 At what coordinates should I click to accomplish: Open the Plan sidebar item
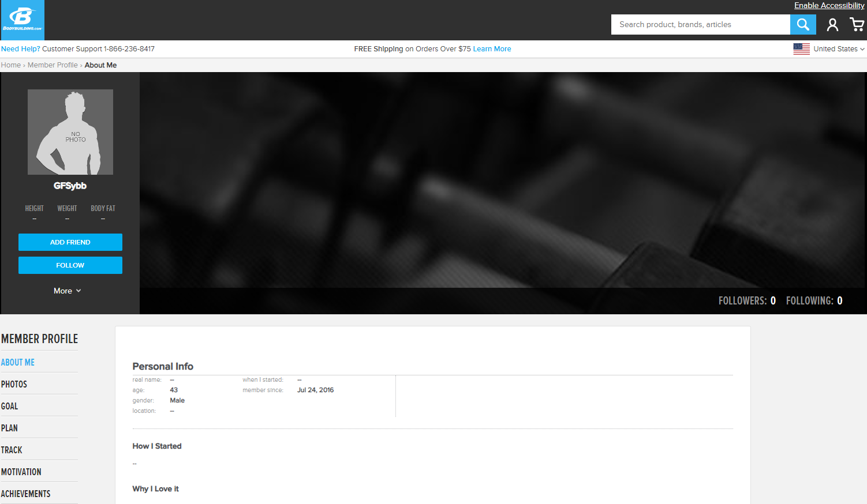tap(9, 428)
